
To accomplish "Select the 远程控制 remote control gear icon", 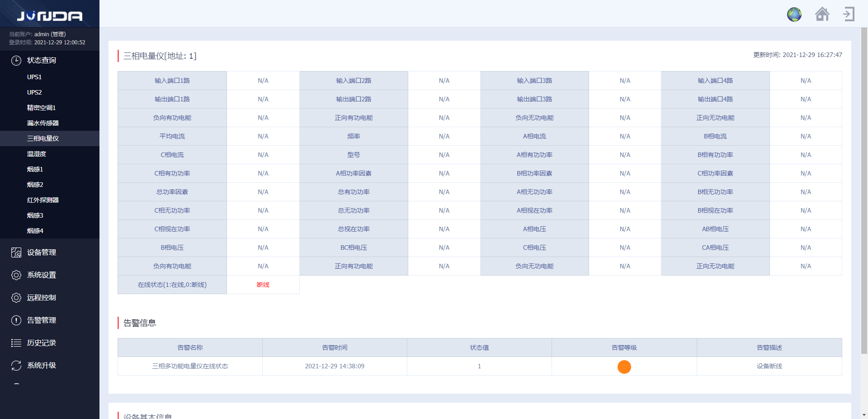I will 16,298.
